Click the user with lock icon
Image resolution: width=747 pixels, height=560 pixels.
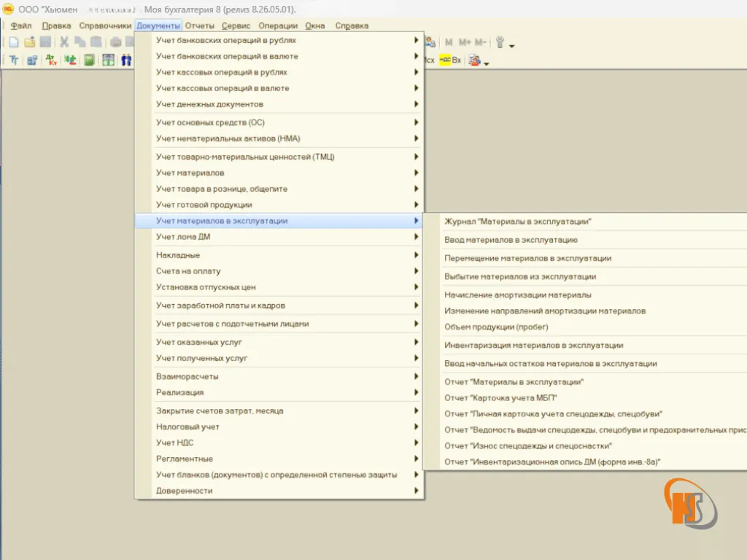coord(430,42)
